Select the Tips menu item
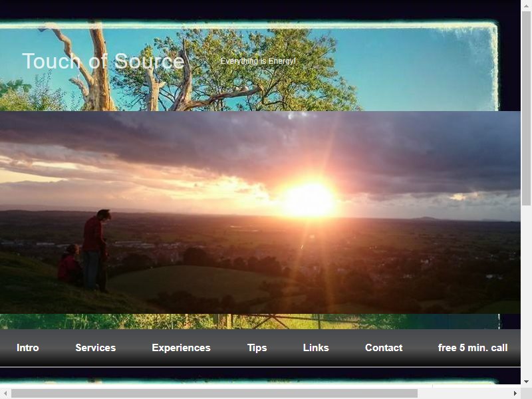 pyautogui.click(x=257, y=348)
